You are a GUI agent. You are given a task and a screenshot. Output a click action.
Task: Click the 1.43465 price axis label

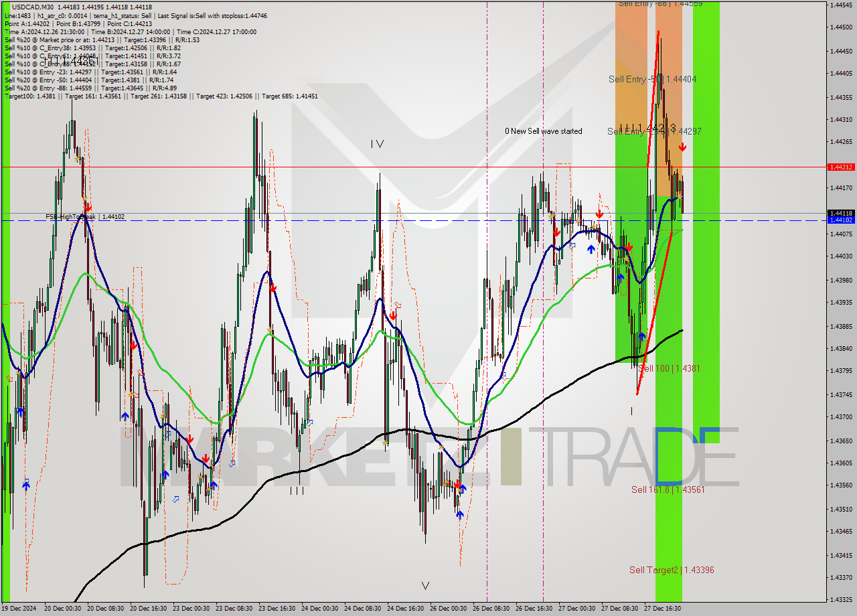pos(841,532)
